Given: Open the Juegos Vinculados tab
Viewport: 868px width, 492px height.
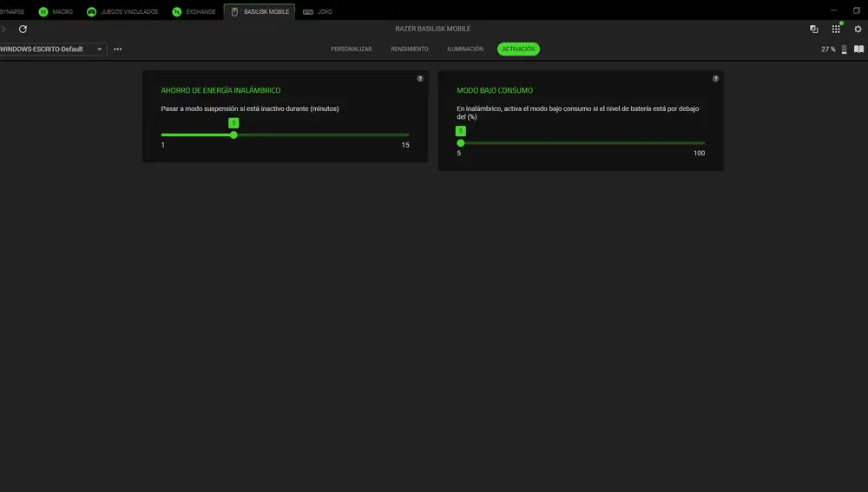Looking at the screenshot, I should click(122, 11).
